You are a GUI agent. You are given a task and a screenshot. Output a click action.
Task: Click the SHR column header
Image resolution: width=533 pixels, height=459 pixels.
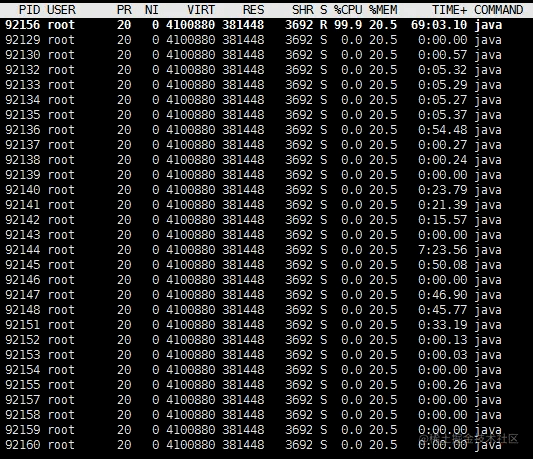303,10
